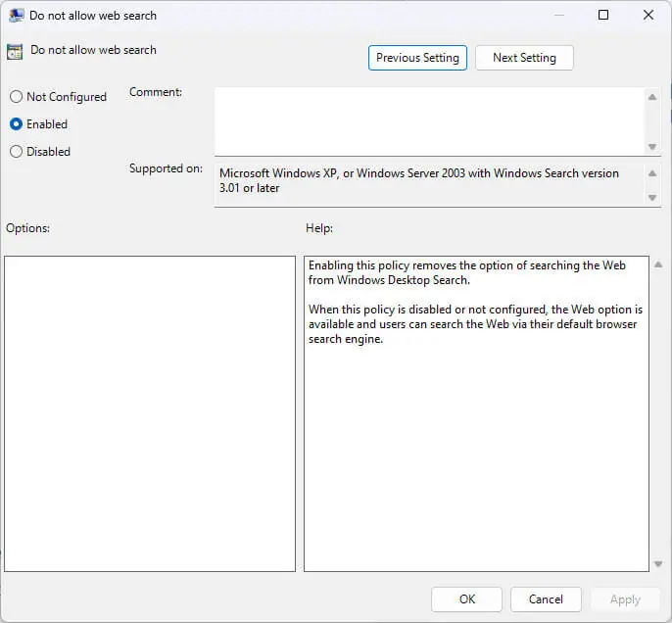Click Comment box scroll up arrow
Image resolution: width=672 pixels, height=623 pixels.
tap(652, 97)
